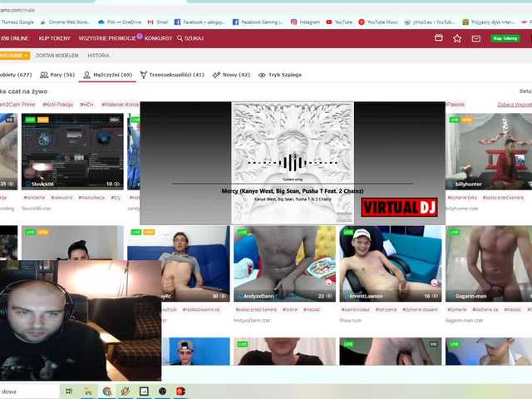The image size is (532, 399).
Task: Open KUP TOKENY in red navigation bar
Action: tap(54, 38)
